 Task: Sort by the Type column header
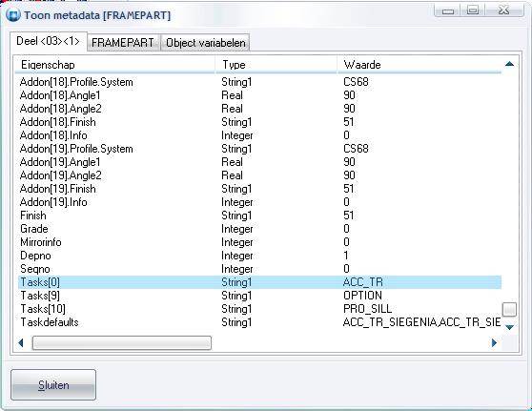click(x=276, y=65)
